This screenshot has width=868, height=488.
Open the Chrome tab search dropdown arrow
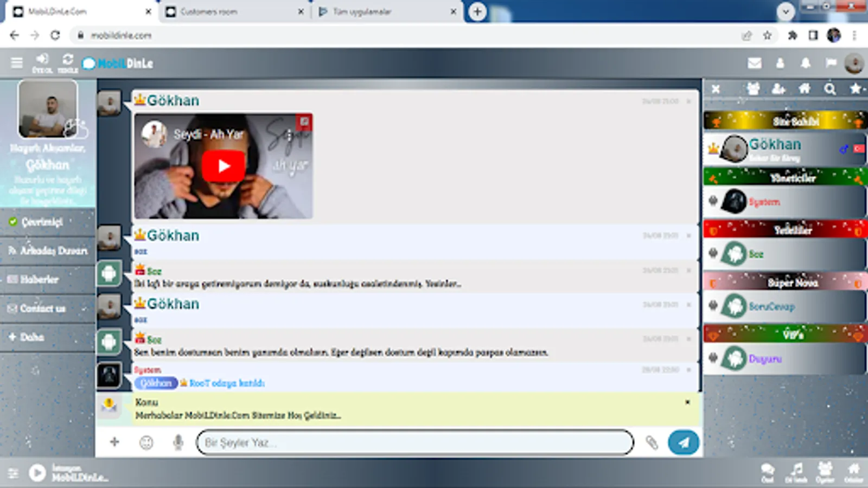click(x=785, y=11)
